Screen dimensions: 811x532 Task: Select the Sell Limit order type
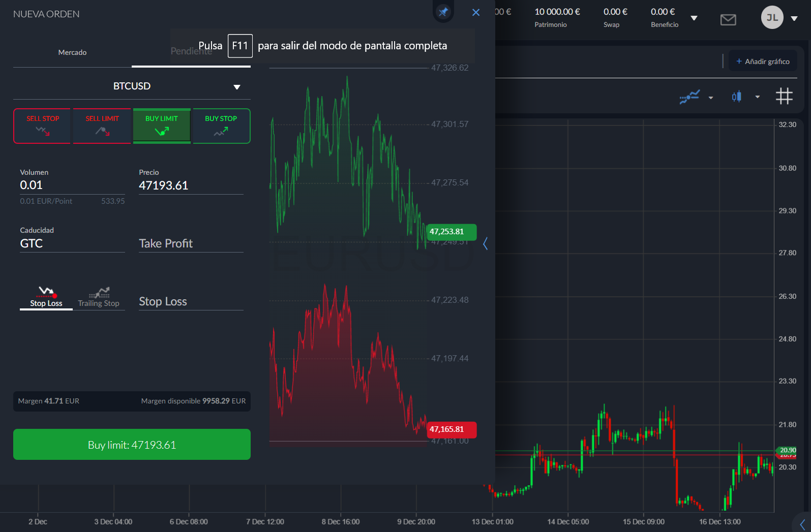pyautogui.click(x=102, y=126)
